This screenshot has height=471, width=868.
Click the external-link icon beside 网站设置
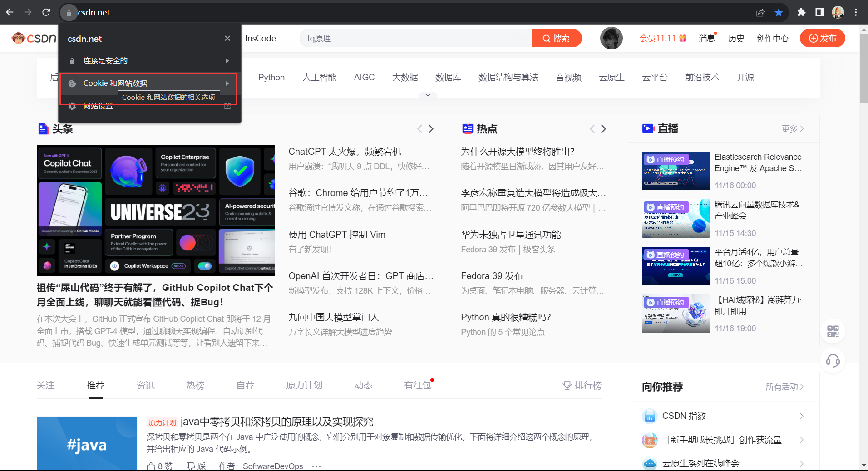[227, 106]
